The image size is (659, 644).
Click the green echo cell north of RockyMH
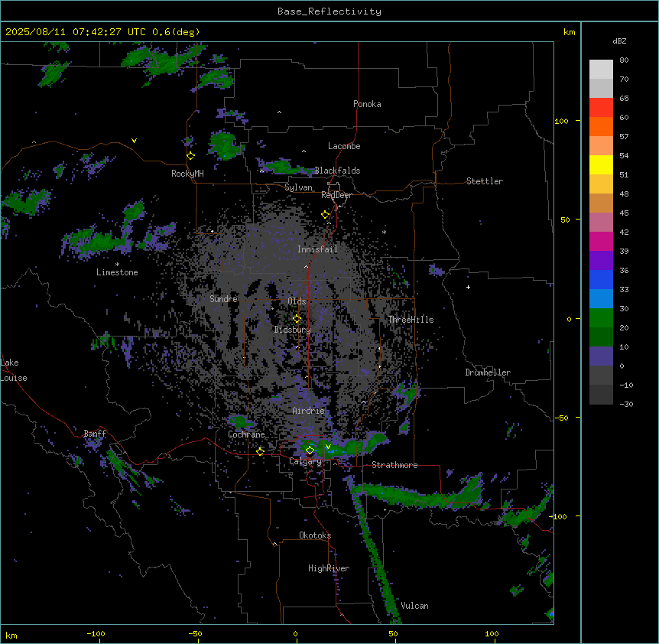tap(225, 145)
